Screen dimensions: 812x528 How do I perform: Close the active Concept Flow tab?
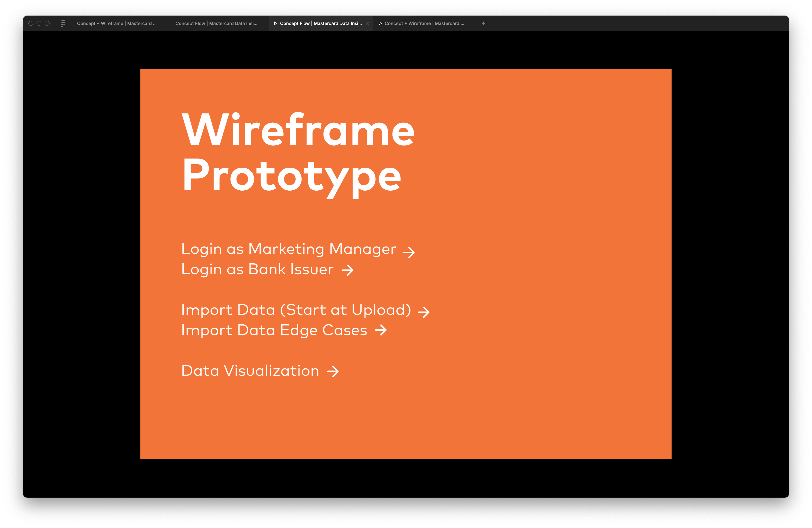pos(367,23)
